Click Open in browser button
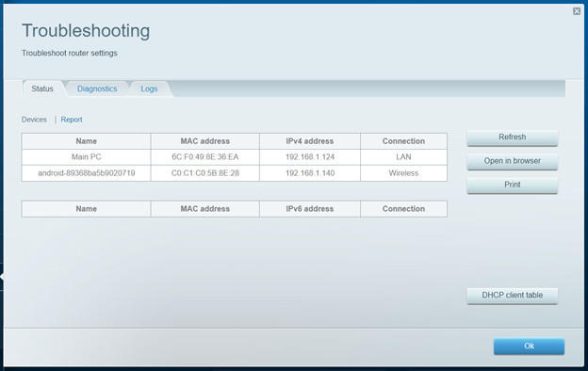 (513, 161)
